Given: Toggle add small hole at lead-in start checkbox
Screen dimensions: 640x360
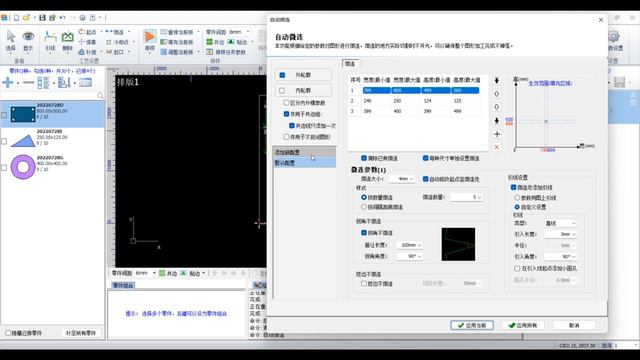Looking at the screenshot, I should coord(517,268).
